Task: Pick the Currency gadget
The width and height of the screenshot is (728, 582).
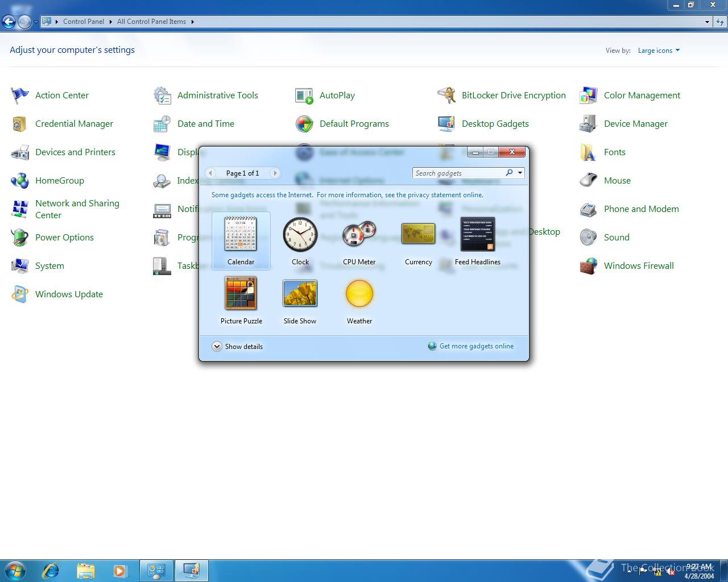Action: click(418, 234)
